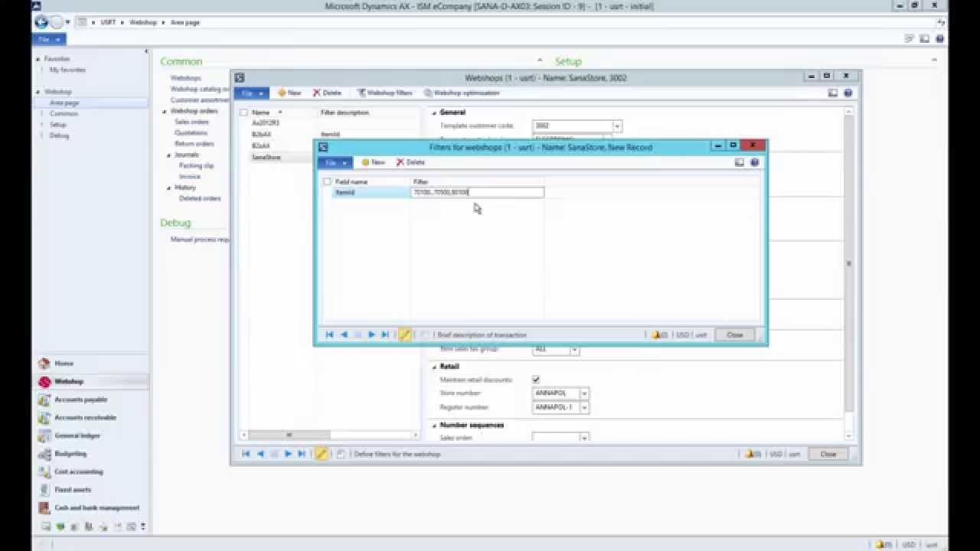Go to next record in Webshops window

point(288,454)
